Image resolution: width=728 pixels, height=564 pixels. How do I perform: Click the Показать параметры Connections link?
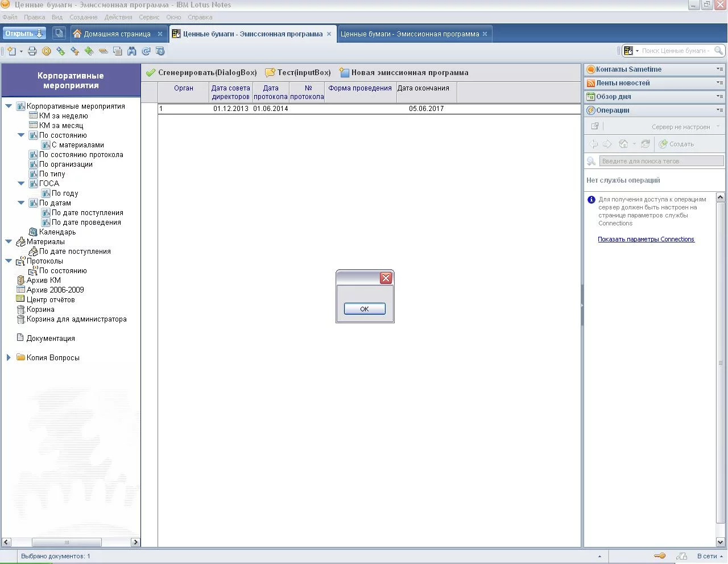click(646, 240)
